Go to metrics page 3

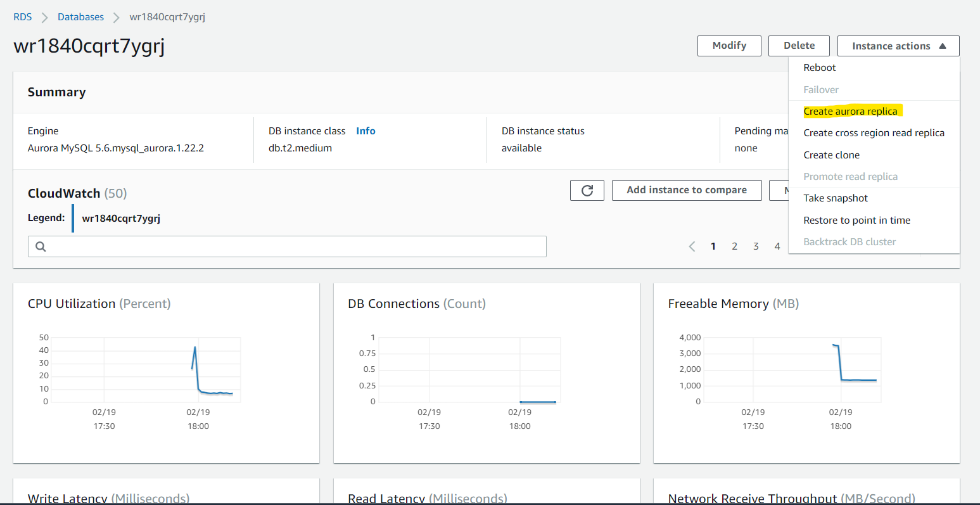coord(756,246)
